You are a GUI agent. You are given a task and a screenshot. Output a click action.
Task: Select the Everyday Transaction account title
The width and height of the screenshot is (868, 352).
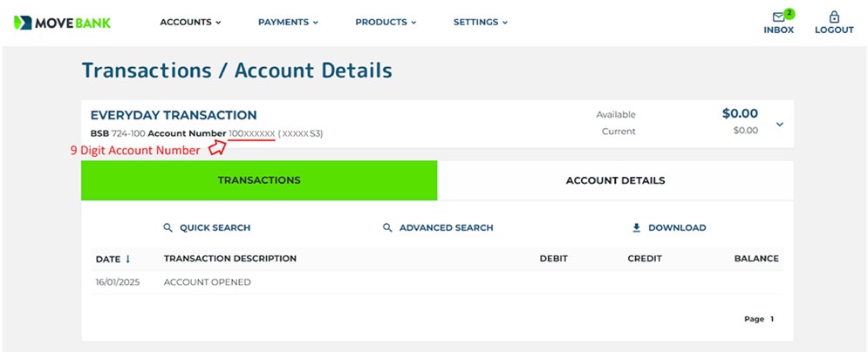[174, 115]
